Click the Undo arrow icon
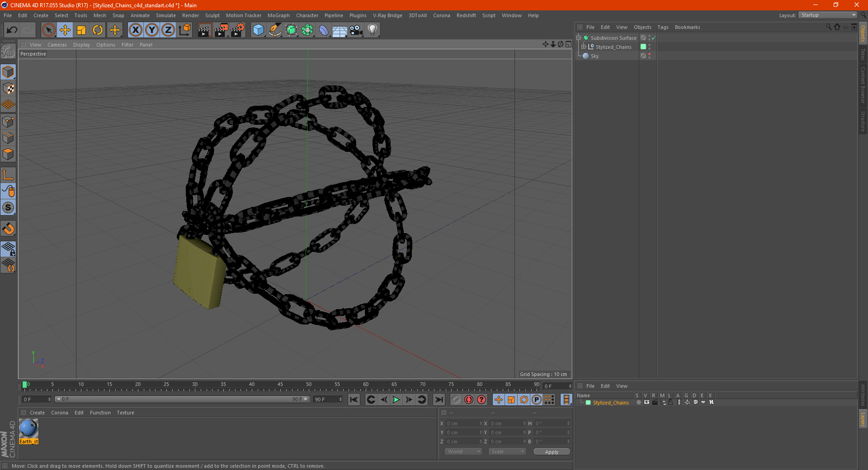 point(12,30)
